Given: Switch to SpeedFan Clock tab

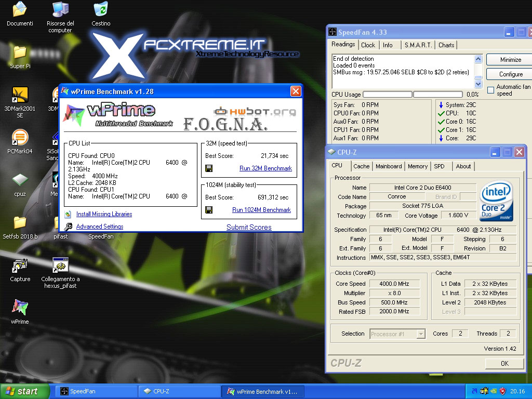Looking at the screenshot, I should tap(368, 45).
